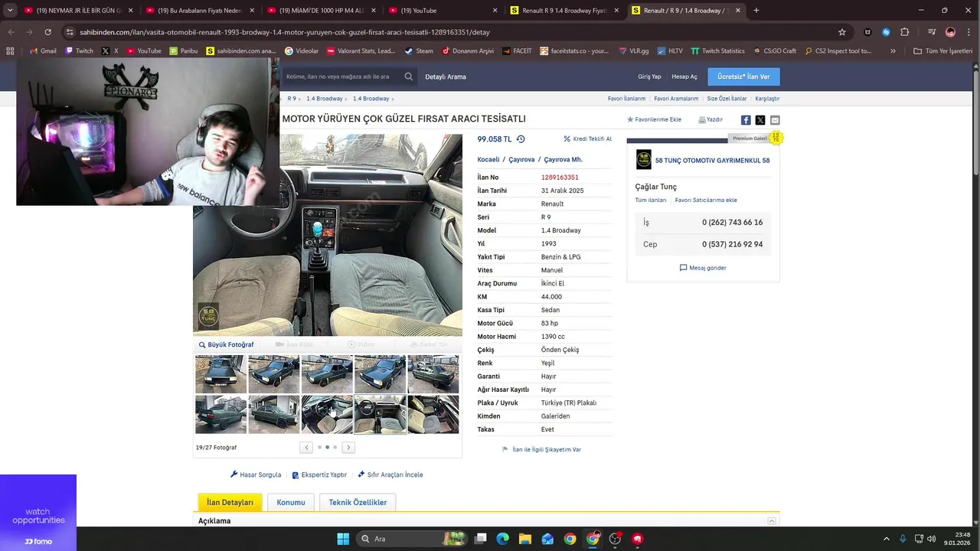Click Ekspertiz Yaptır link
Screen dimensions: 980x551
click(x=319, y=474)
